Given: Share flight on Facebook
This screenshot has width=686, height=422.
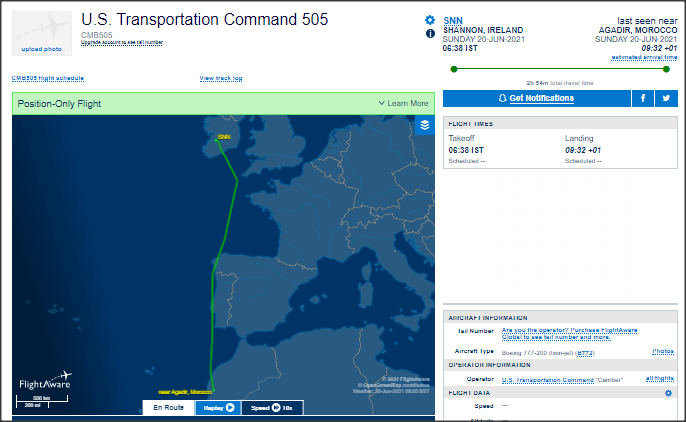Looking at the screenshot, I should tap(643, 98).
